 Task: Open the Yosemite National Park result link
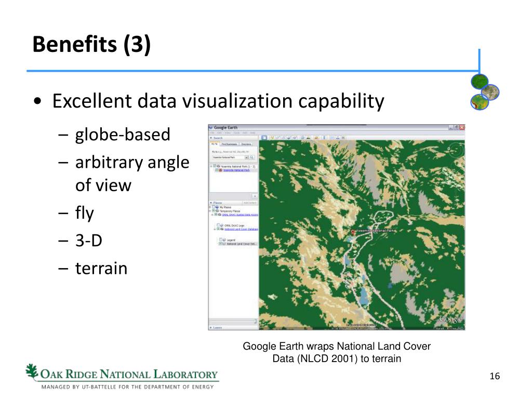point(236,170)
